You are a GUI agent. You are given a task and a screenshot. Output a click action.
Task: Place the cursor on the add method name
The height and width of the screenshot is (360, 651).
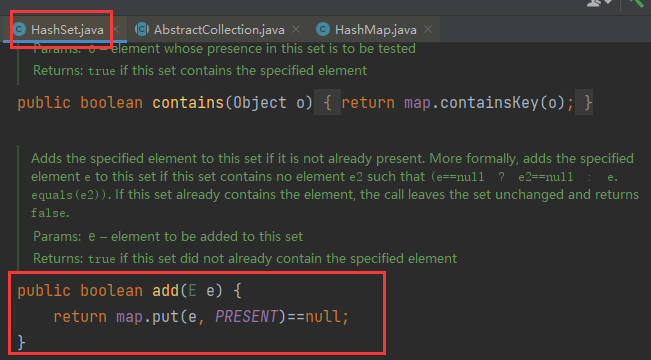coord(165,291)
